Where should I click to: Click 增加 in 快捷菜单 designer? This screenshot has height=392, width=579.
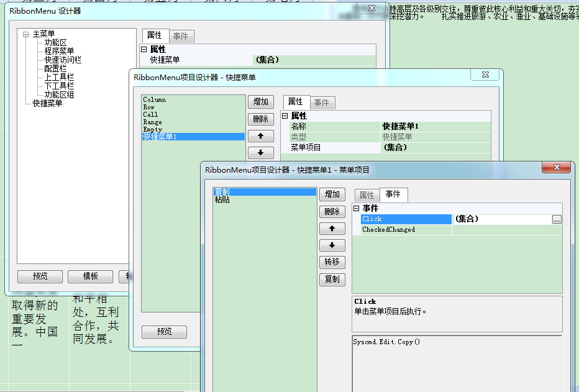click(x=261, y=102)
